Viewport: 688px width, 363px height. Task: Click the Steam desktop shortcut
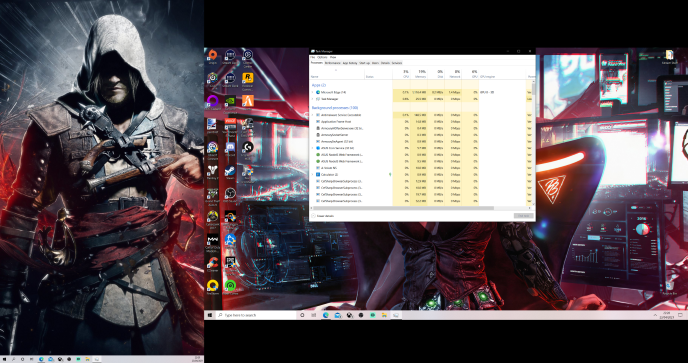[230, 170]
